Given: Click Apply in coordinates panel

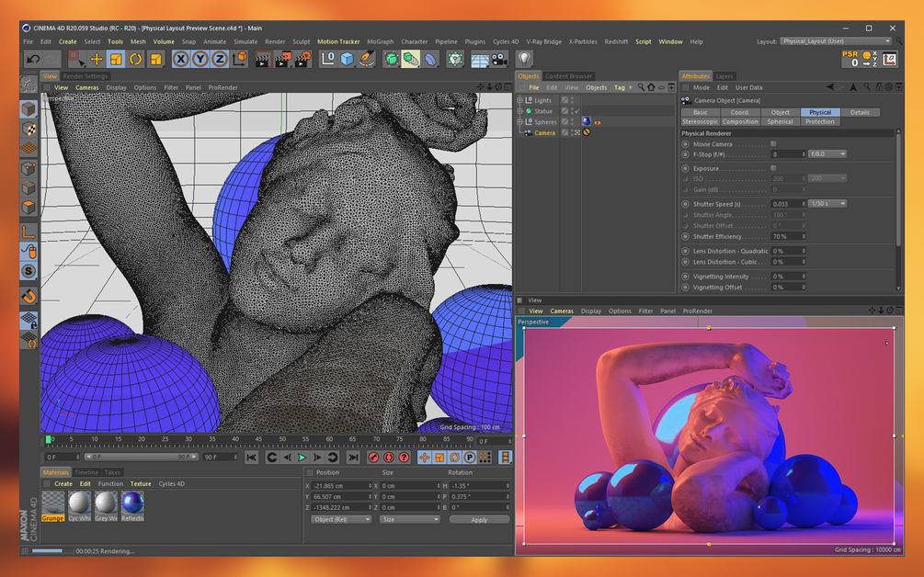Looking at the screenshot, I should pos(479,520).
